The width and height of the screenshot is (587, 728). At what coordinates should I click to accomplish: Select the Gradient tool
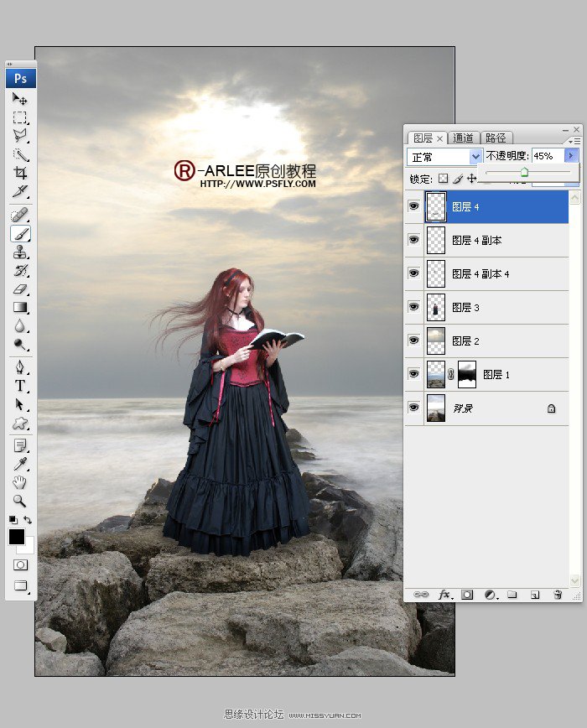[x=19, y=307]
